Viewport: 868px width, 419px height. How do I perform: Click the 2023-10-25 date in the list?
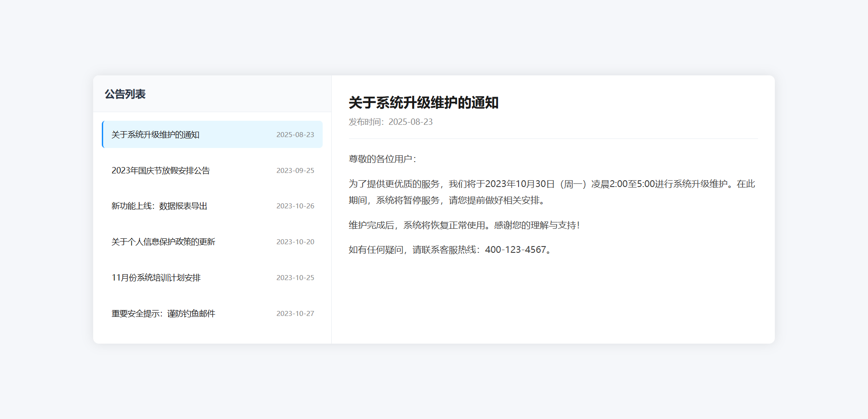295,278
